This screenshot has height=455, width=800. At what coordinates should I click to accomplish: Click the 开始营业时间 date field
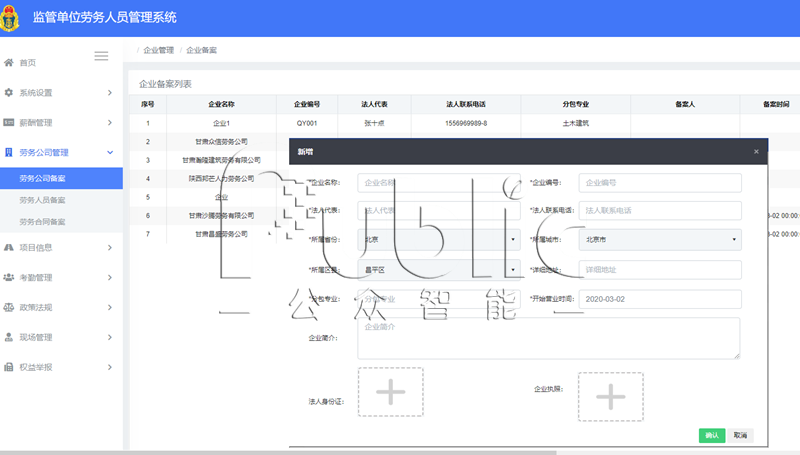(661, 299)
